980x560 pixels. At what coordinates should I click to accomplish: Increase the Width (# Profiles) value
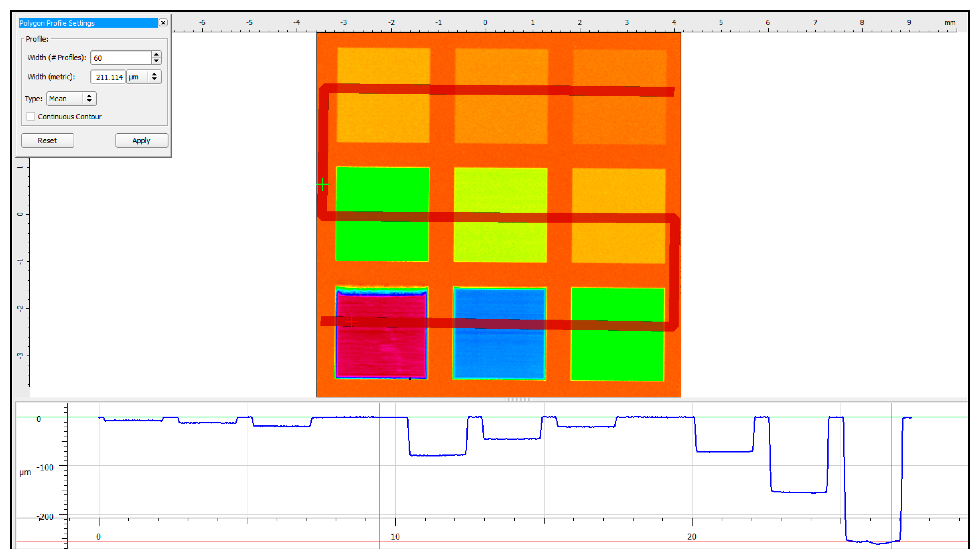[x=156, y=55]
